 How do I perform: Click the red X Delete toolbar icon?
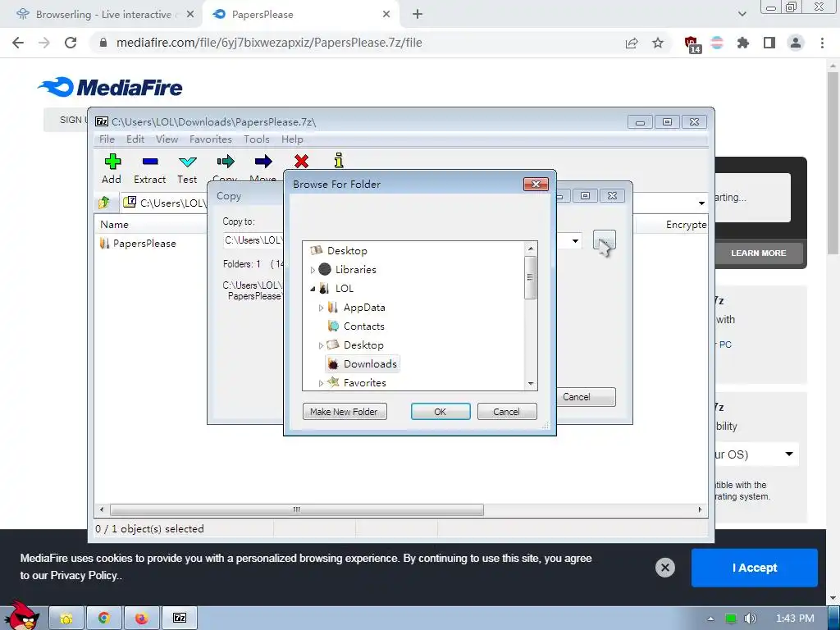[x=301, y=162]
